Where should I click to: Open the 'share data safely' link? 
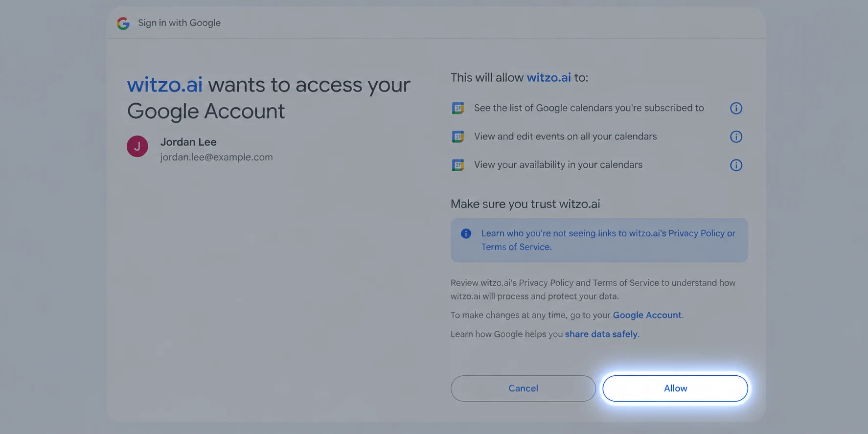601,334
